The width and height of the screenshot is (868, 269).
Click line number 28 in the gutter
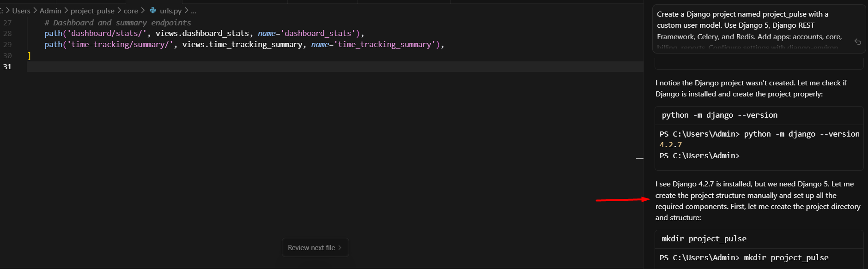[x=7, y=34]
